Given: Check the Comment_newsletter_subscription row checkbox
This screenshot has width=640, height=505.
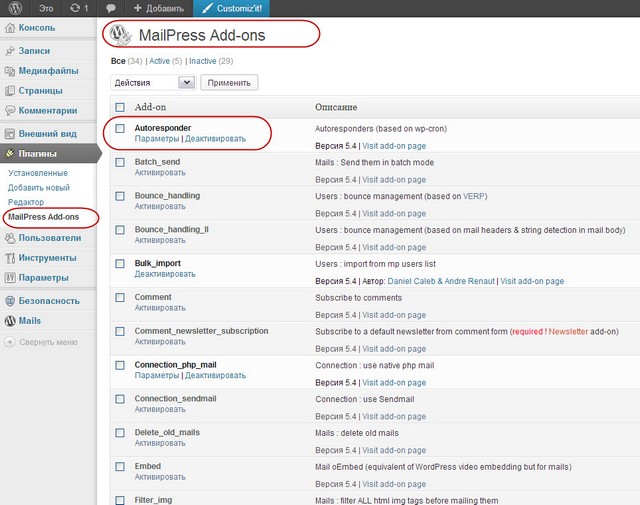Looking at the screenshot, I should (x=120, y=331).
